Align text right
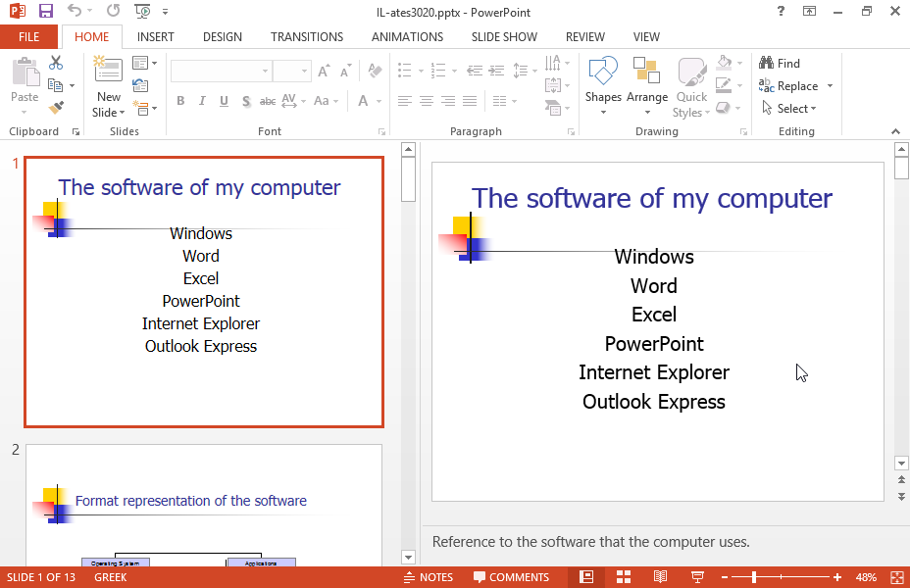 [448, 102]
